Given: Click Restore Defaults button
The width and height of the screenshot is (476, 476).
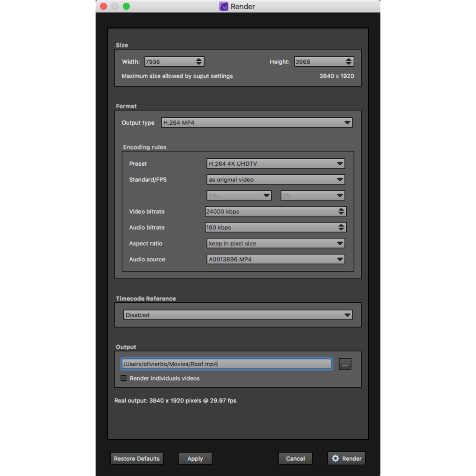Looking at the screenshot, I should [x=137, y=459].
